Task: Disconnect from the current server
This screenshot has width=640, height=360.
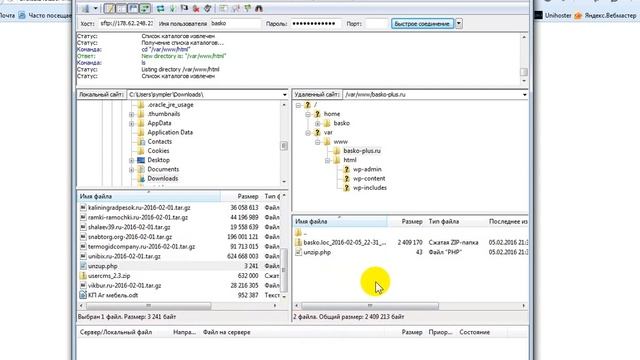Action: (x=196, y=8)
